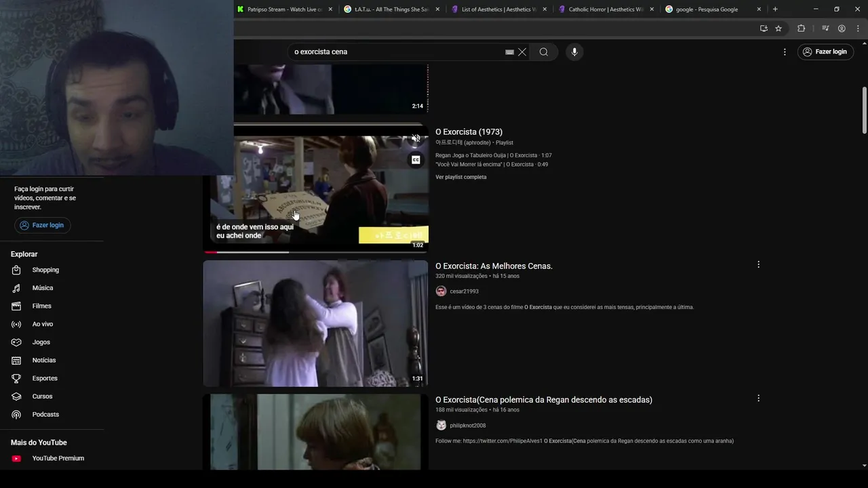Click the thumbnail of the Regan escadas video

click(x=315, y=432)
